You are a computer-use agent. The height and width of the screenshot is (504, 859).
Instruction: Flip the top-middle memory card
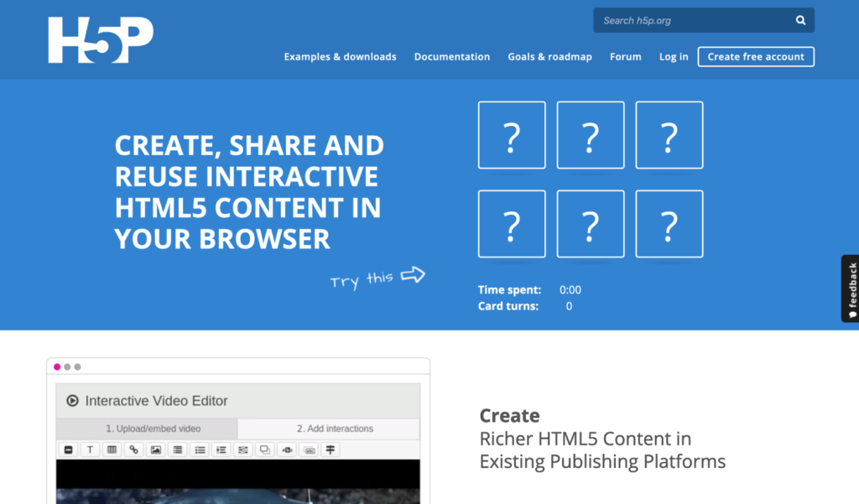pyautogui.click(x=590, y=135)
